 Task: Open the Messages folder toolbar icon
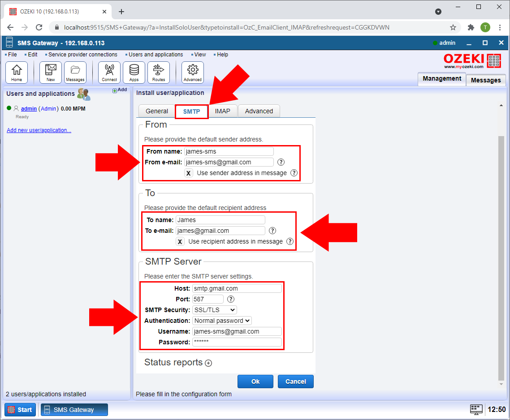(75, 72)
